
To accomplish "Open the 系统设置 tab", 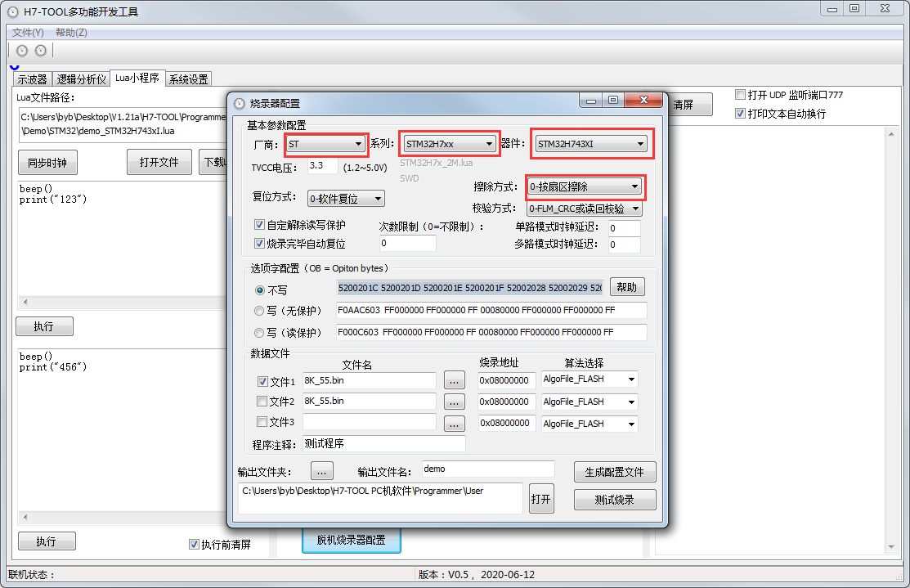I will click(189, 79).
